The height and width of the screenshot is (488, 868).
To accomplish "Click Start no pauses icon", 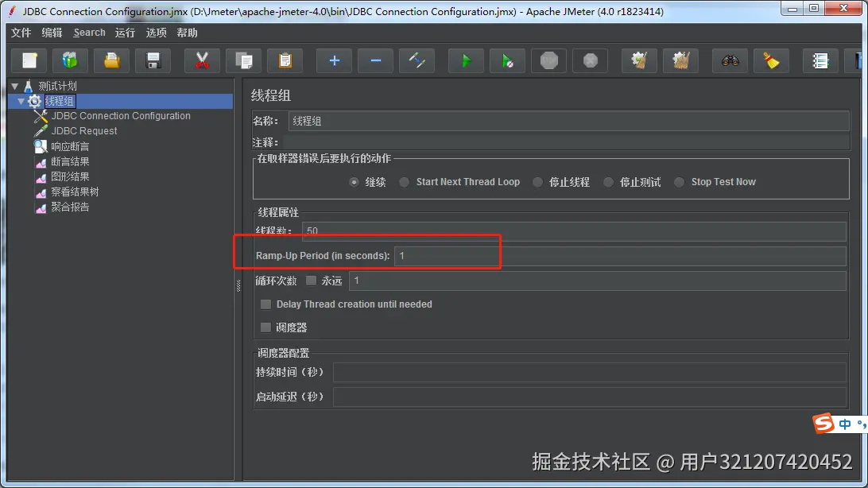I will click(x=508, y=60).
